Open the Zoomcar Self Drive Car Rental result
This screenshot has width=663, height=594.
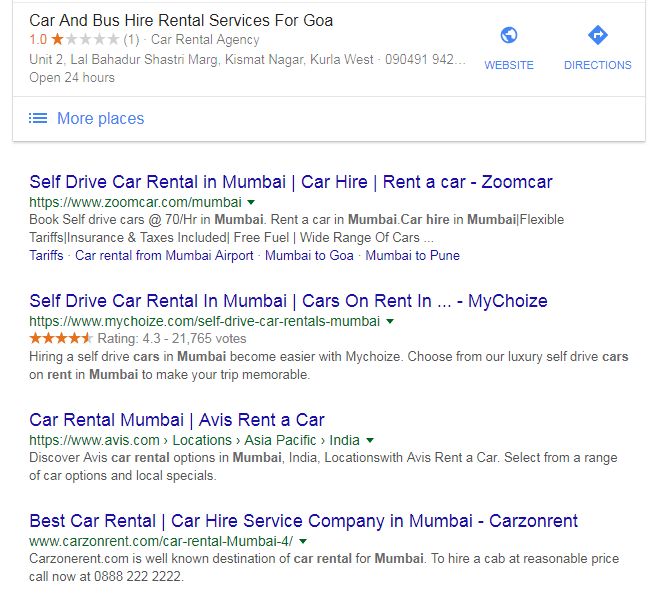tap(291, 182)
